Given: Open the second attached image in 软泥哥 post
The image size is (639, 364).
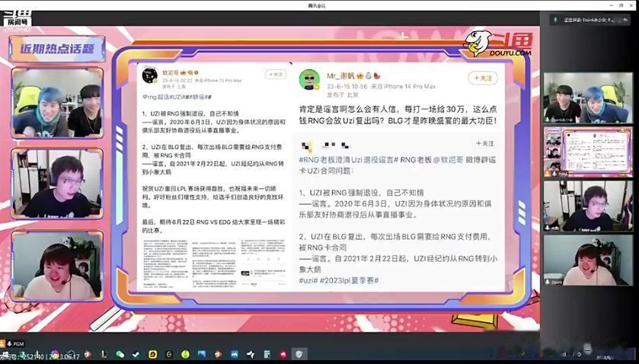Looking at the screenshot, I should [x=214, y=262].
